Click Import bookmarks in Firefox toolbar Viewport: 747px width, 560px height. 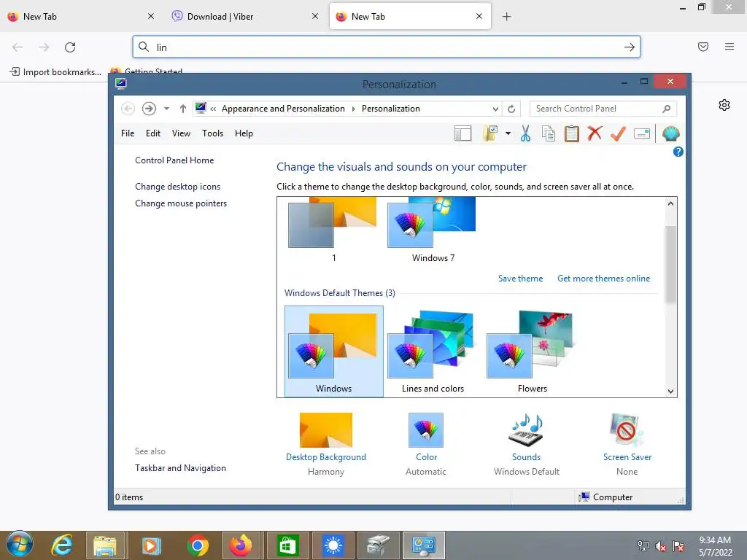[x=55, y=72]
